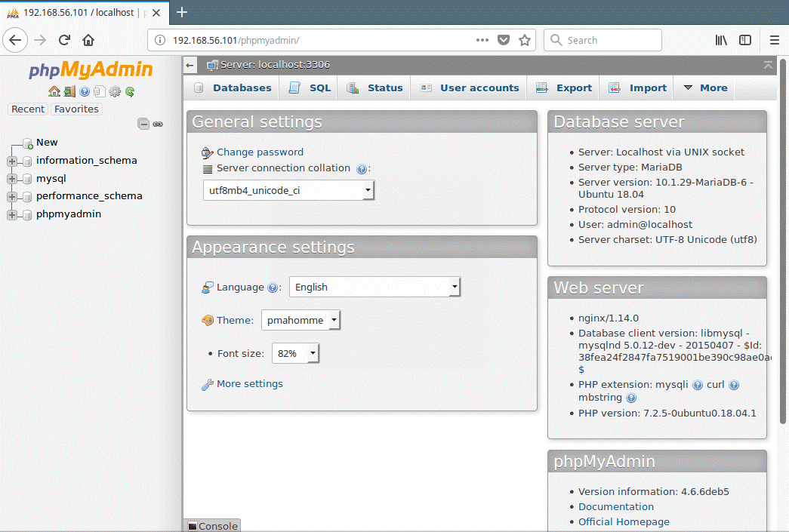Screen dimensions: 789x532
Task: Click the Collapse all icon in navigation tree
Action: click(x=143, y=124)
